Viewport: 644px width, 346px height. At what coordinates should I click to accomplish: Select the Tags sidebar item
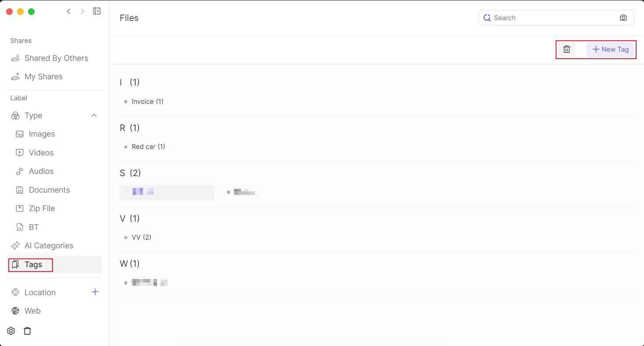[x=33, y=265]
